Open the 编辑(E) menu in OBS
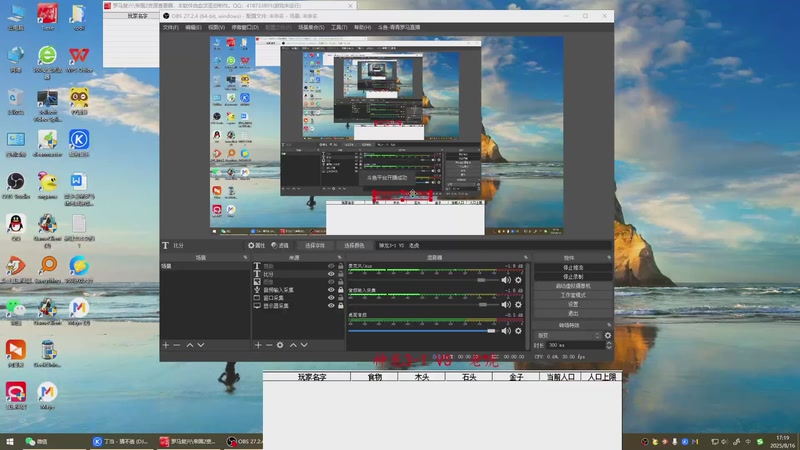 (x=193, y=28)
